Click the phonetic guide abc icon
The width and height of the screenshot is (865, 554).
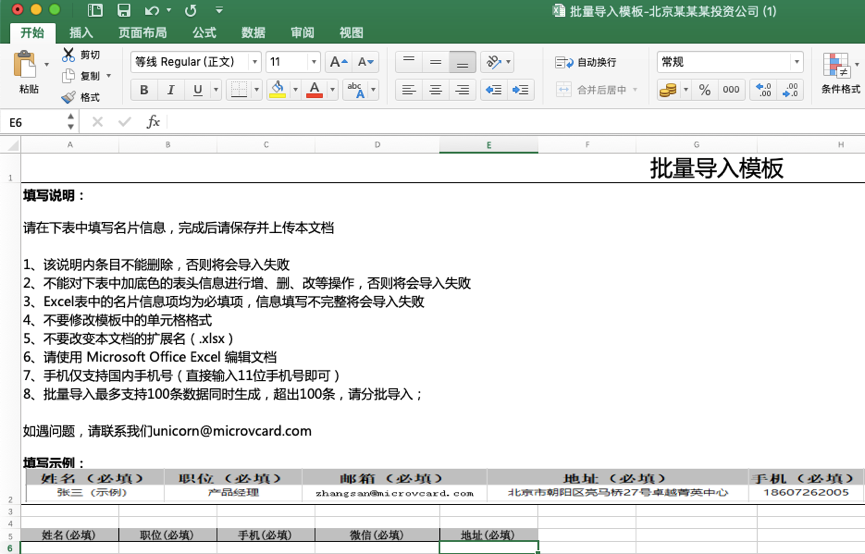(x=356, y=89)
